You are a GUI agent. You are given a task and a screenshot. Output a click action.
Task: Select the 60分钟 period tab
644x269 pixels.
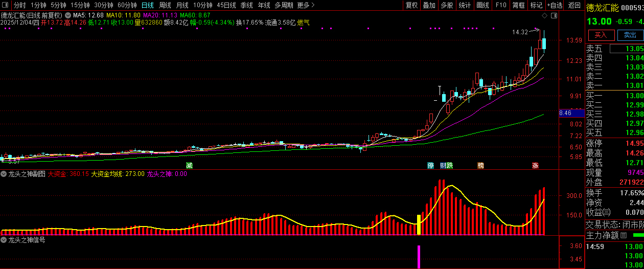[127, 5]
